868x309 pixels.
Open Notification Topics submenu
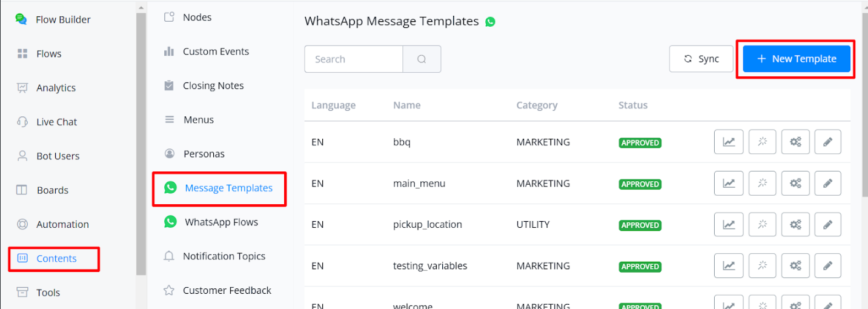coord(224,256)
